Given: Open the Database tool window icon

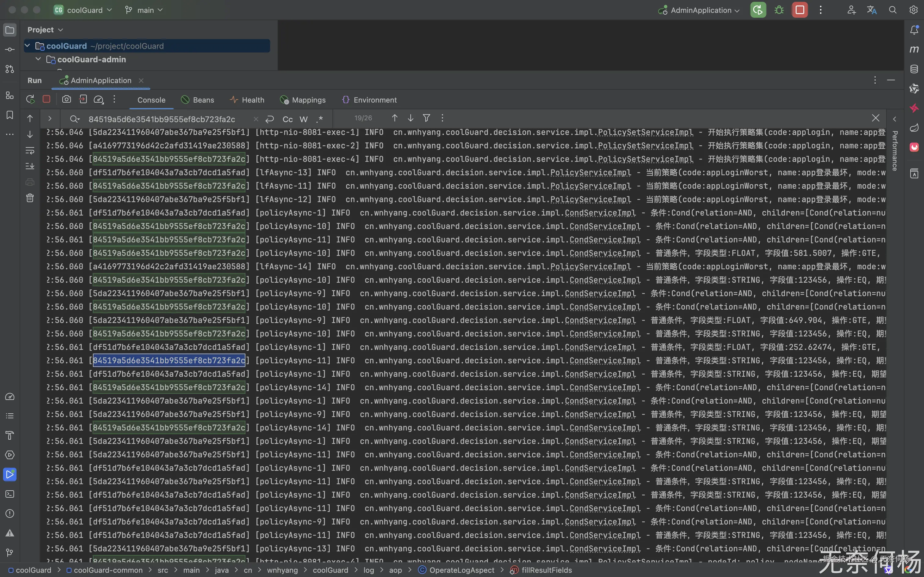Looking at the screenshot, I should pos(914,69).
